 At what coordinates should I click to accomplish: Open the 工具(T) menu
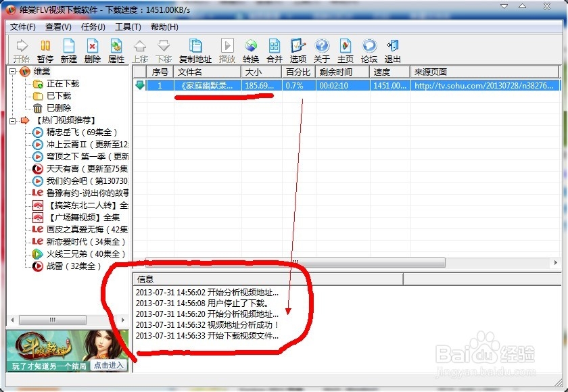128,27
